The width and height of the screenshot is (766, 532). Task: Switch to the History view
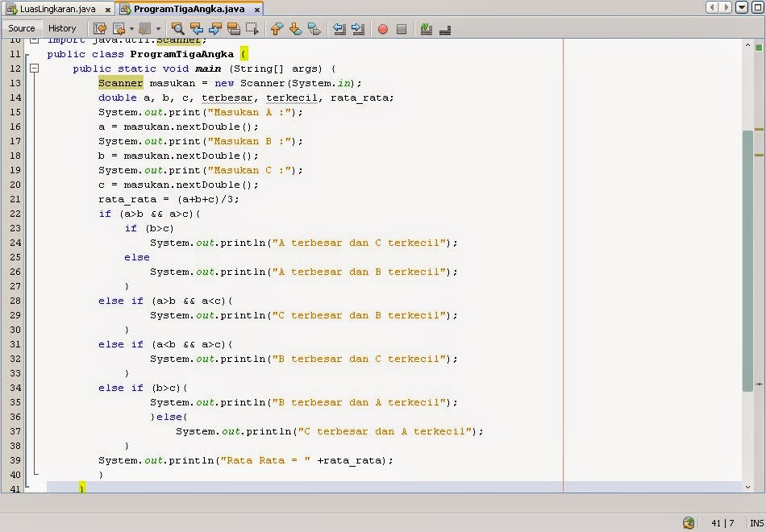(62, 27)
